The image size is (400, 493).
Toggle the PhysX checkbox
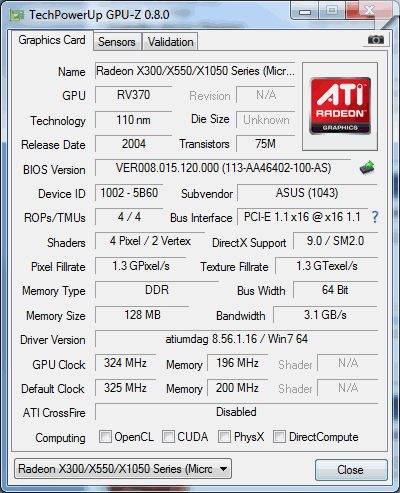click(224, 436)
